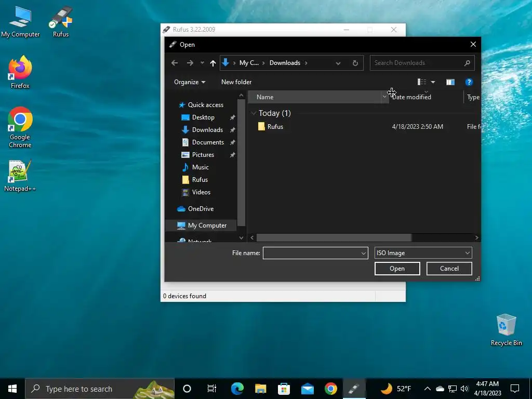
Task: Click the horizontal scrollbar right arrow
Action: point(477,237)
